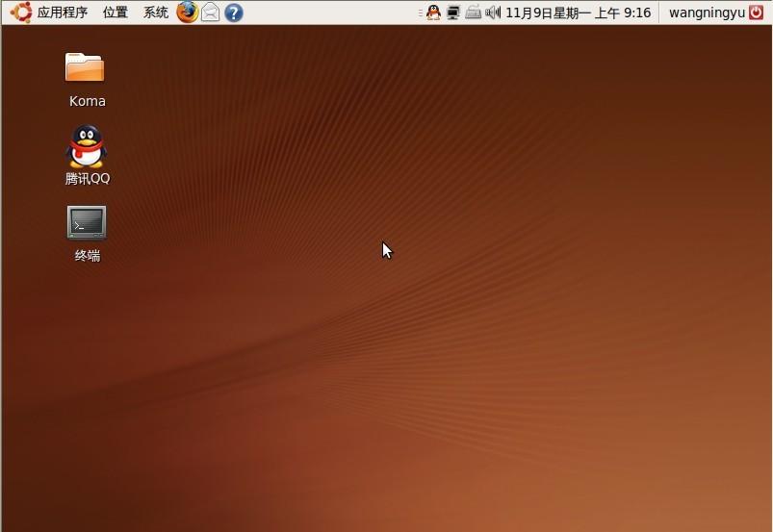Open the blue Help question-mark icon
This screenshot has height=532, width=773.
coord(234,13)
